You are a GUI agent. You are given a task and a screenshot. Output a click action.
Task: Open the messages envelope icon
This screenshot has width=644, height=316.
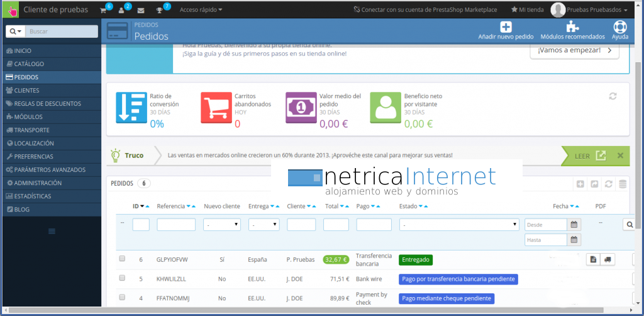141,10
